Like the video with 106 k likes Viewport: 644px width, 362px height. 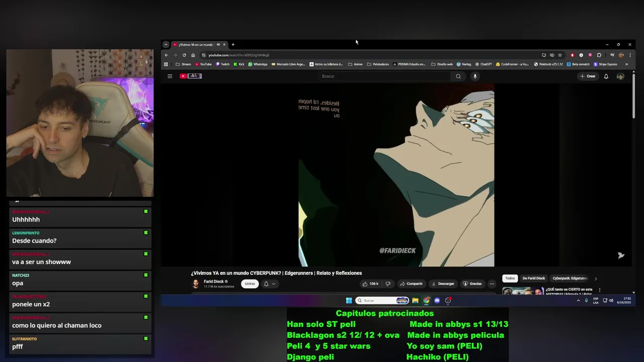370,284
